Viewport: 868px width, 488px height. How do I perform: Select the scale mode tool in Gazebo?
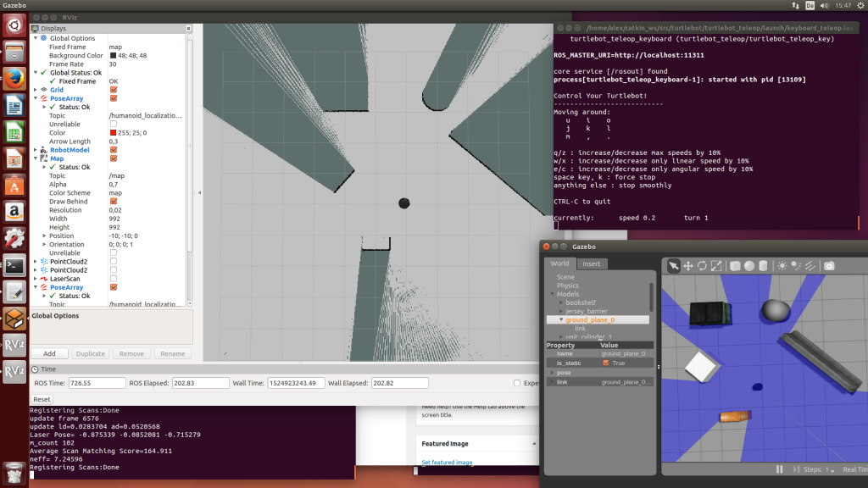(x=716, y=266)
